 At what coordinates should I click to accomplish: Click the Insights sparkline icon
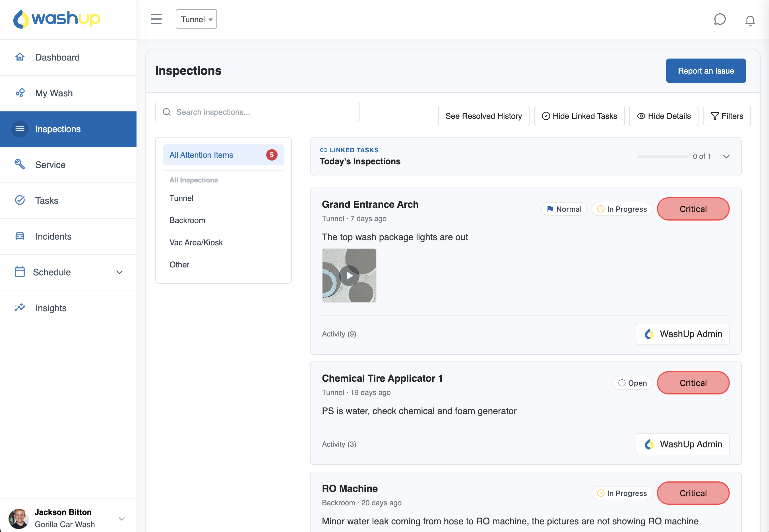(20, 307)
